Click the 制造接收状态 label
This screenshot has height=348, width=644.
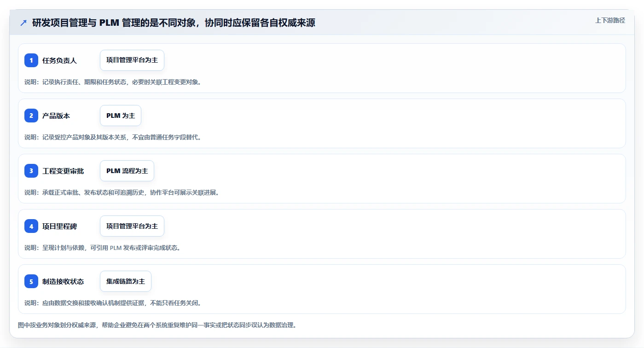[63, 281]
